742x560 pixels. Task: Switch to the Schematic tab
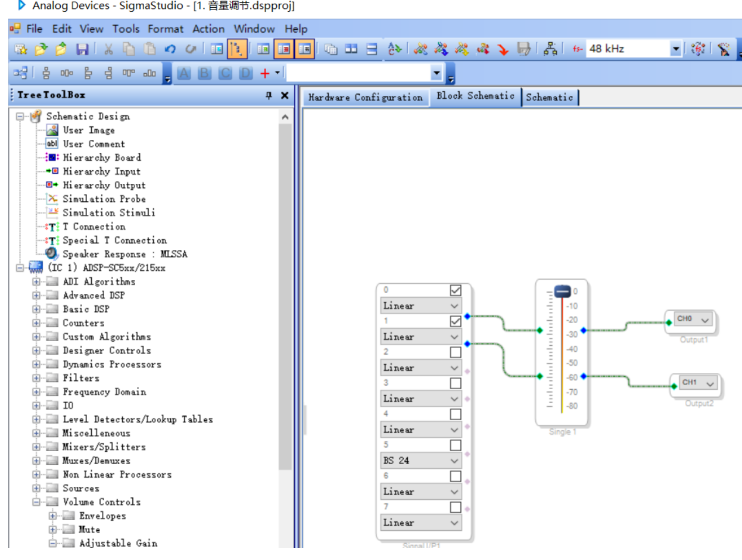[x=550, y=97]
